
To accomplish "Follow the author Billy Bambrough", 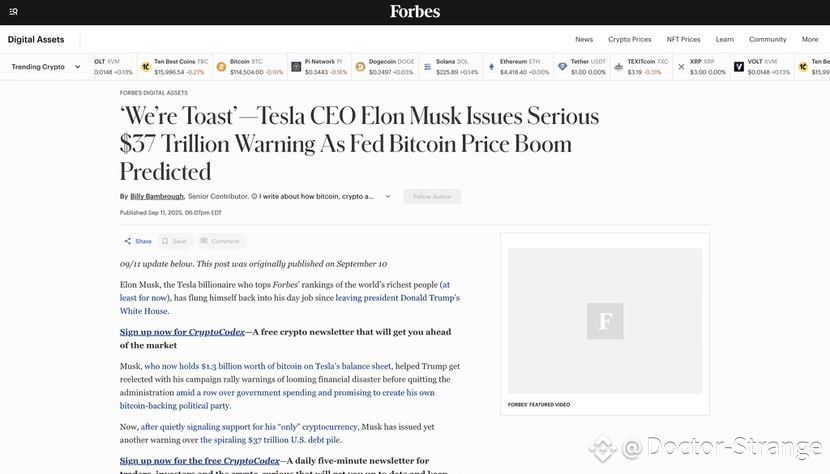I will [432, 196].
